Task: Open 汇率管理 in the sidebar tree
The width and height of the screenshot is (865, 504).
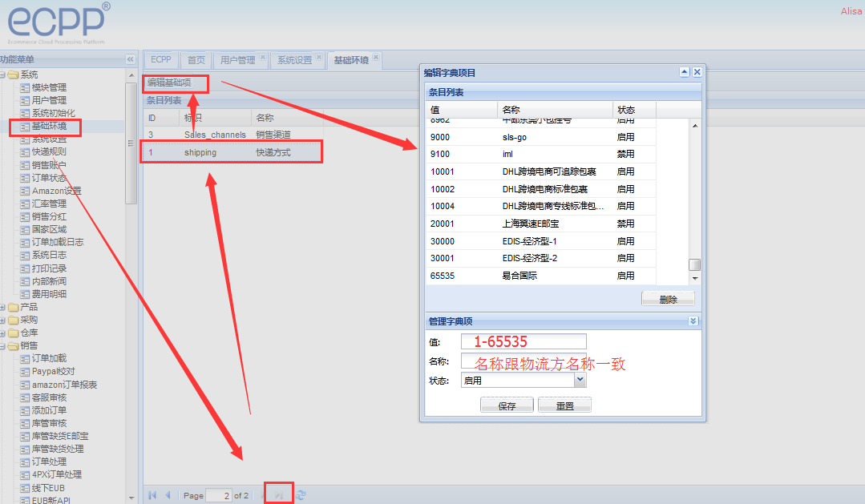Action: [x=49, y=204]
